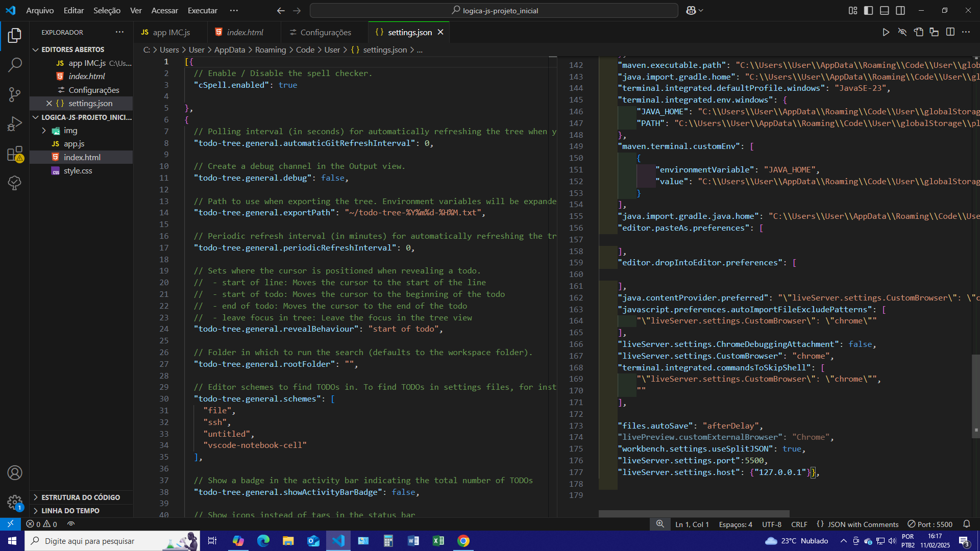Open the Manage gear menu

pos(15,503)
